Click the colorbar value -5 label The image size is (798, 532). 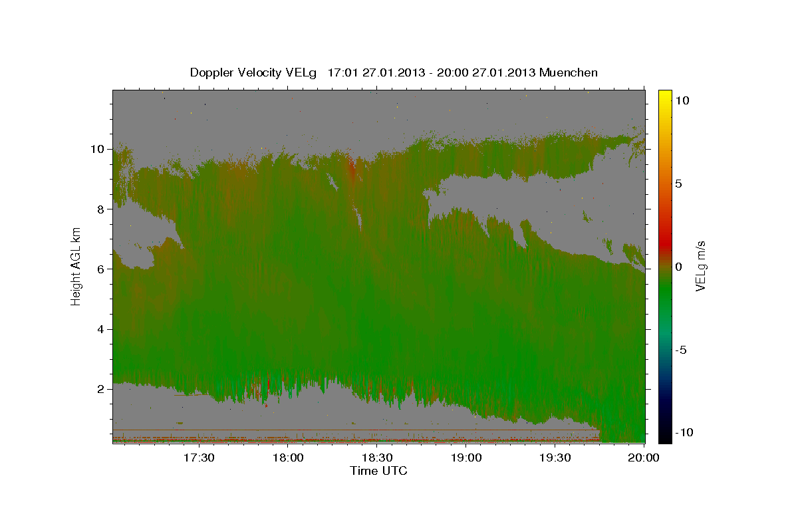coord(682,350)
